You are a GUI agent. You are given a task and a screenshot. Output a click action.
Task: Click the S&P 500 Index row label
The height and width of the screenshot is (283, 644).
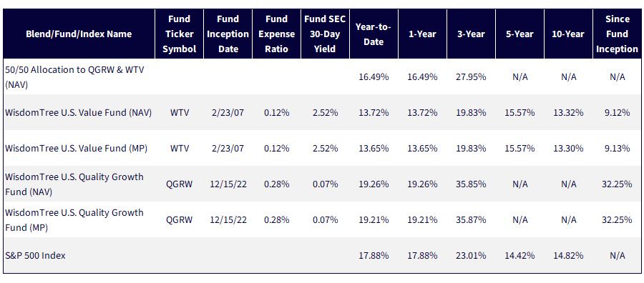coord(35,255)
